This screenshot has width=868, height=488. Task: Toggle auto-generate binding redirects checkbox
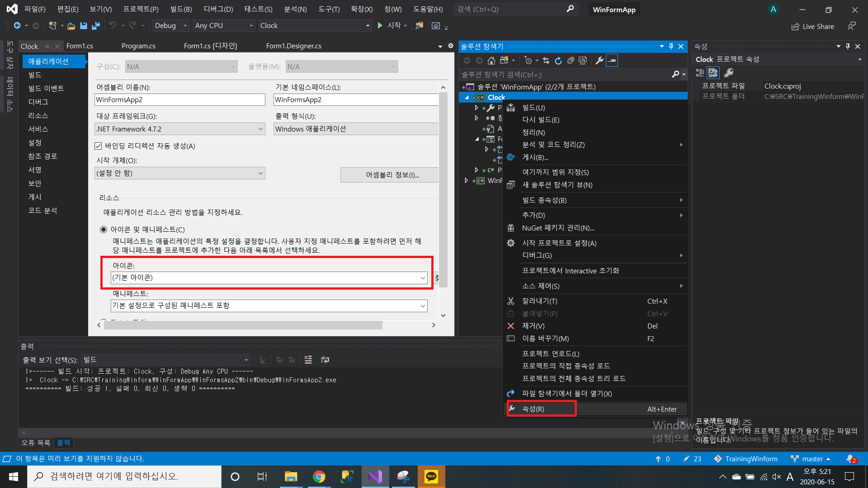(98, 146)
